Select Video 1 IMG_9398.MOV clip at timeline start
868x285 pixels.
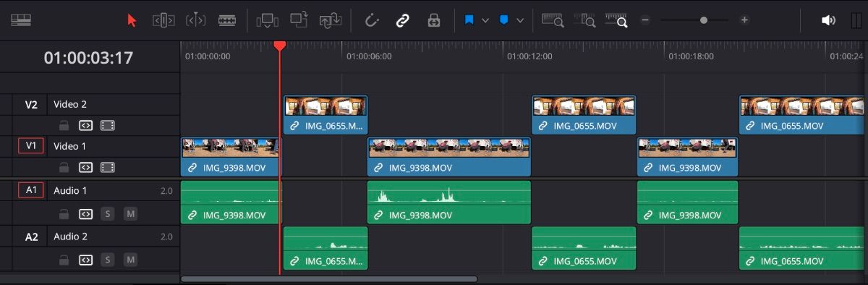(230, 157)
